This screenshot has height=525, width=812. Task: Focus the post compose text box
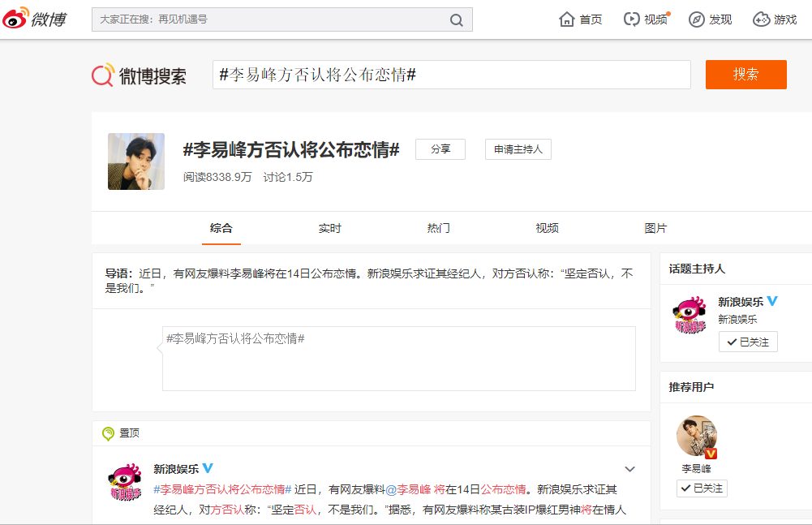pos(398,359)
